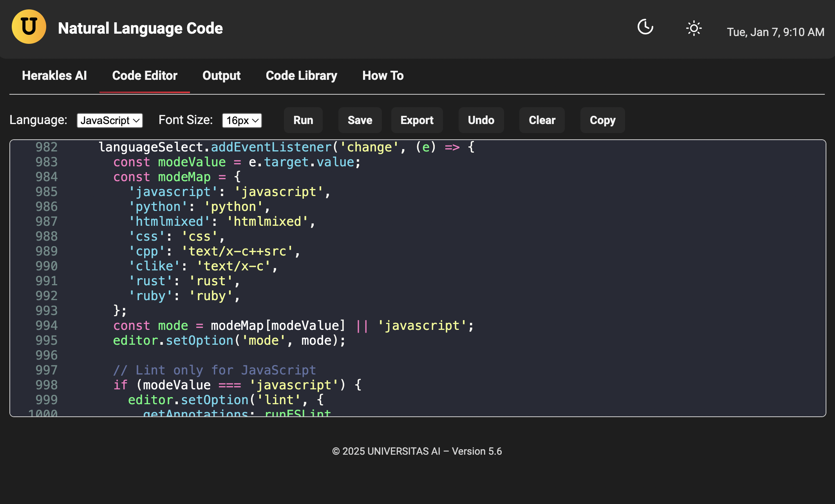Image resolution: width=835 pixels, height=504 pixels.
Task: Click line number 982 in the gutter
Action: coord(47,147)
